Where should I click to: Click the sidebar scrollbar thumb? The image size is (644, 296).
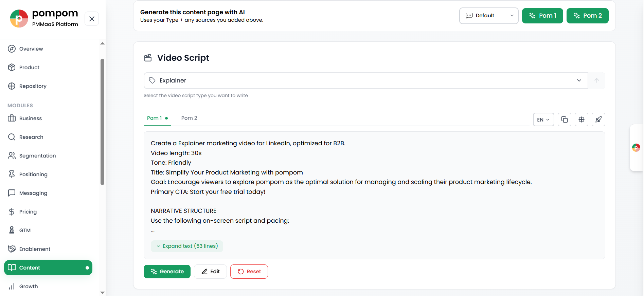(x=102, y=122)
